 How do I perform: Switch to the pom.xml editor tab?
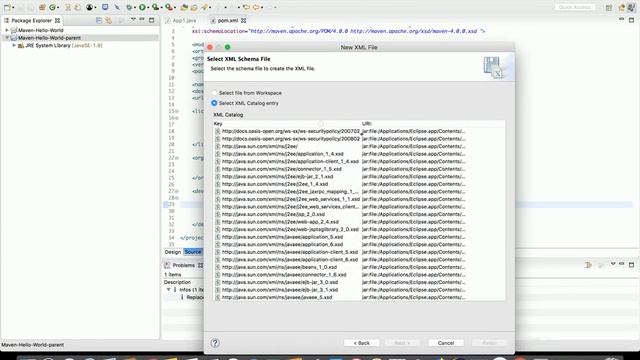coord(227,20)
